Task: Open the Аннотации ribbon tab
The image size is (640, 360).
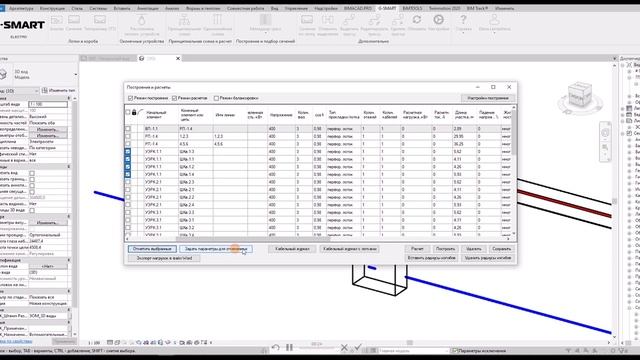Action: point(148,8)
